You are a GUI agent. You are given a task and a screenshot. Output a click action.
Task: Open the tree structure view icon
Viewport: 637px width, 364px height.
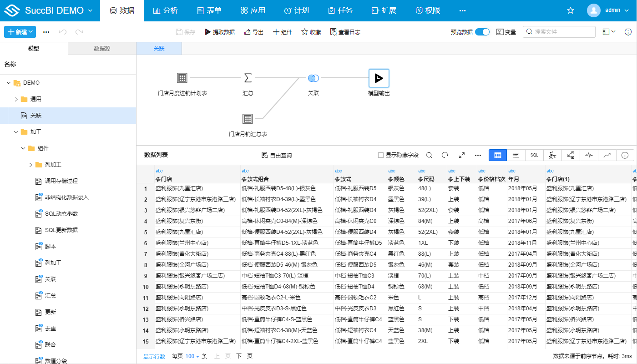571,155
